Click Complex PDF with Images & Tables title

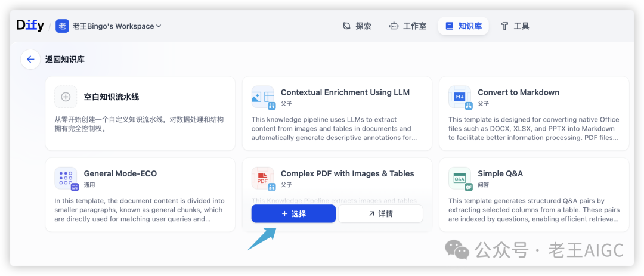pyautogui.click(x=348, y=173)
